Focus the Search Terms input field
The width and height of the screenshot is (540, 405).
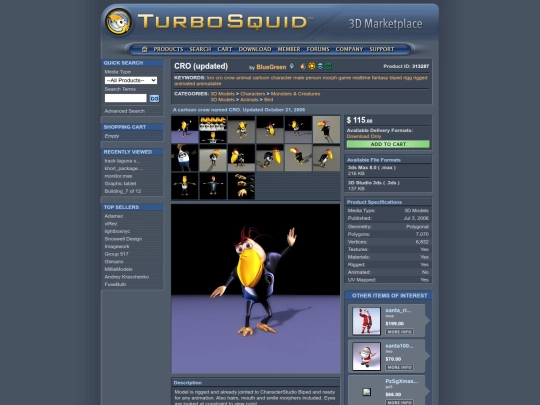point(126,98)
